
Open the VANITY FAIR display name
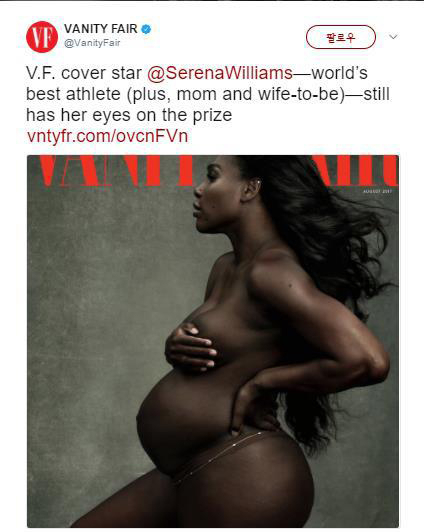(x=101, y=29)
